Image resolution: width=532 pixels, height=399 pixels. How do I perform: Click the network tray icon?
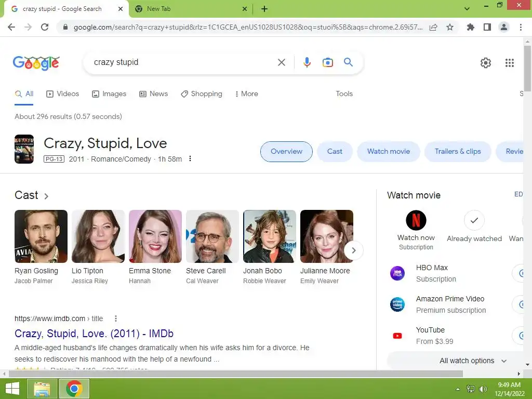(471, 389)
